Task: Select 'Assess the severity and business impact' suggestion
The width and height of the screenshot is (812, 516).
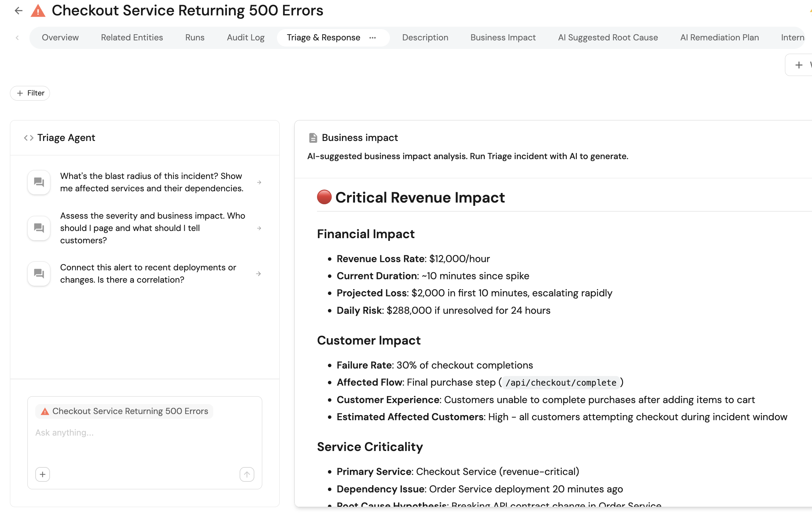Action: pos(153,228)
